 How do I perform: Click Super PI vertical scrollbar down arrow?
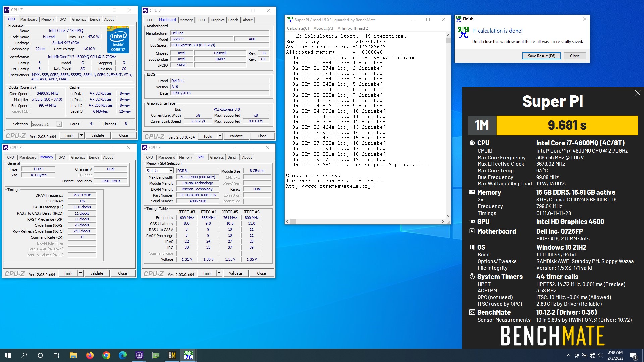pos(448,216)
